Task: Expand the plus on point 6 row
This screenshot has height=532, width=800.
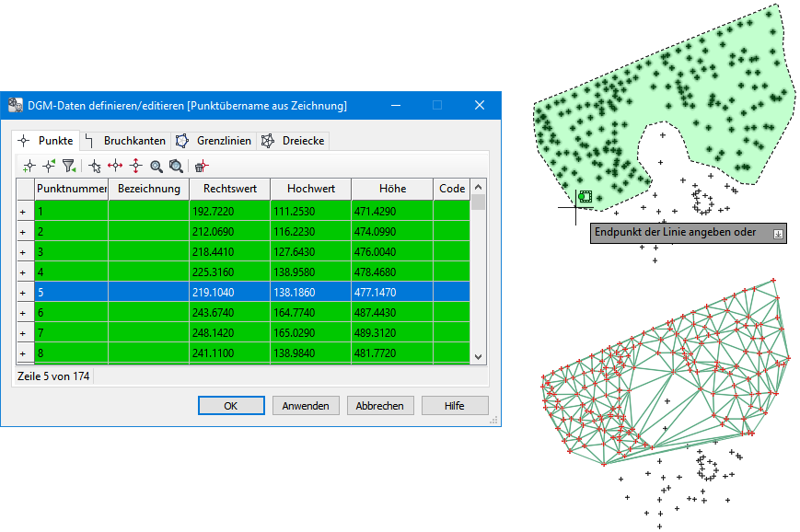Action: [23, 314]
